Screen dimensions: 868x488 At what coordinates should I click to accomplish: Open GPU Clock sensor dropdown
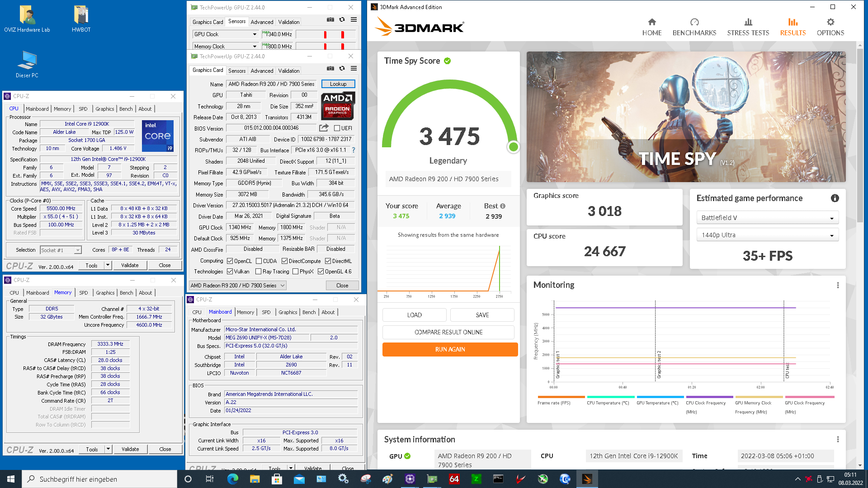click(x=225, y=34)
